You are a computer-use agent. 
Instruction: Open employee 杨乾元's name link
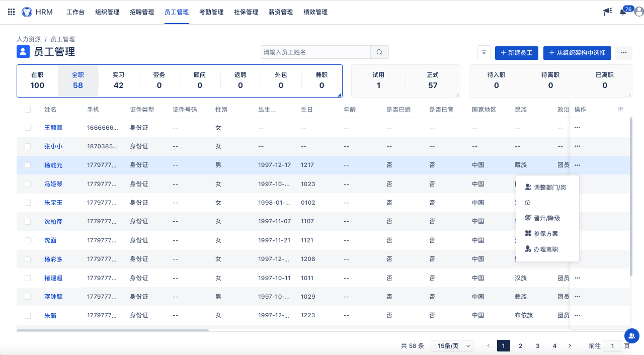point(53,165)
